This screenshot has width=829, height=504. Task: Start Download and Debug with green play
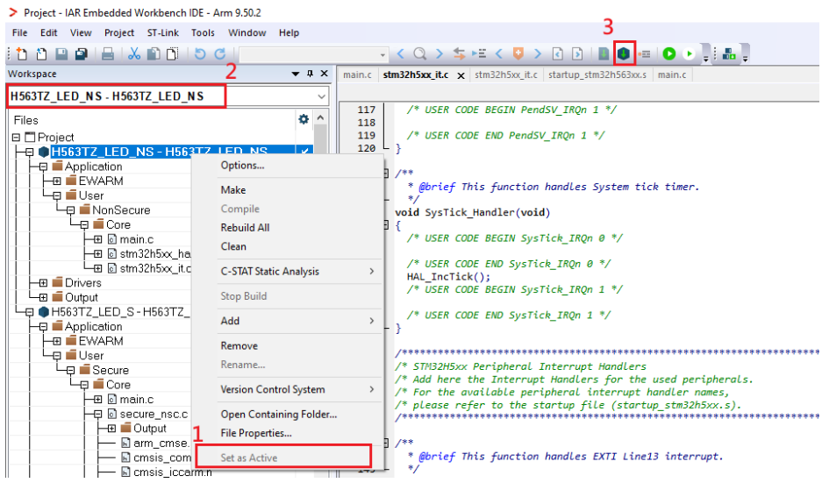click(669, 53)
